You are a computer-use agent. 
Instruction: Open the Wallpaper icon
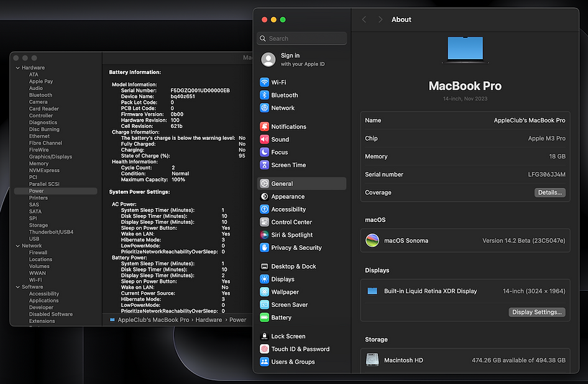click(264, 292)
